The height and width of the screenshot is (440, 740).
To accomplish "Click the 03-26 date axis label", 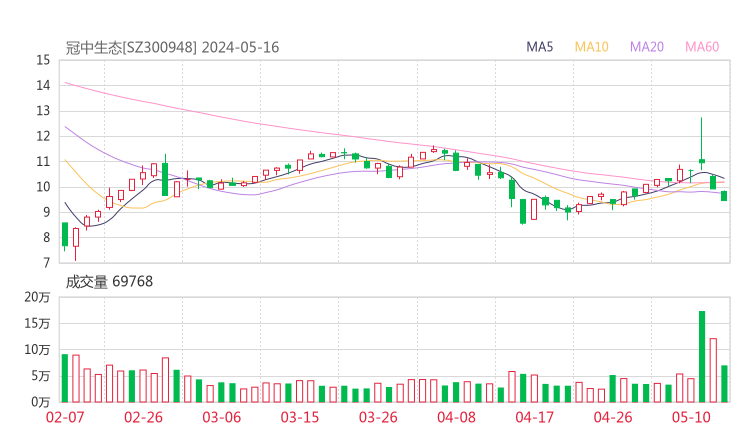I will (378, 417).
